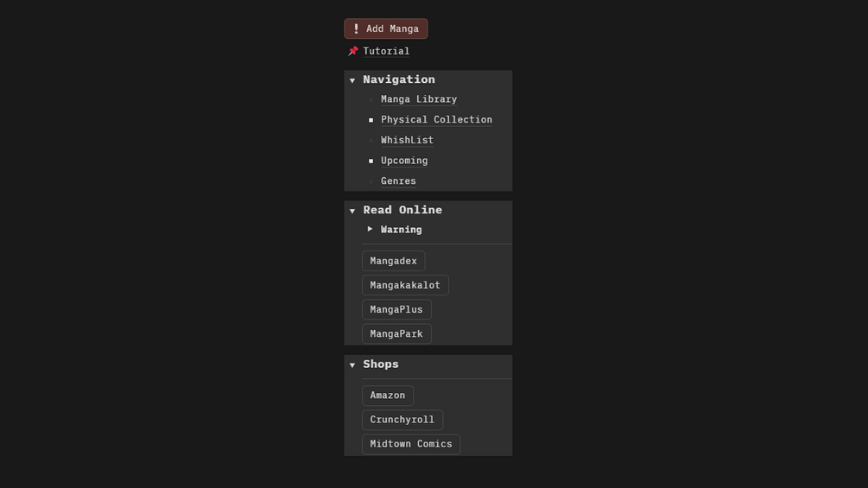The height and width of the screenshot is (488, 868).
Task: Open the Manga Library link
Action: pyautogui.click(x=419, y=99)
